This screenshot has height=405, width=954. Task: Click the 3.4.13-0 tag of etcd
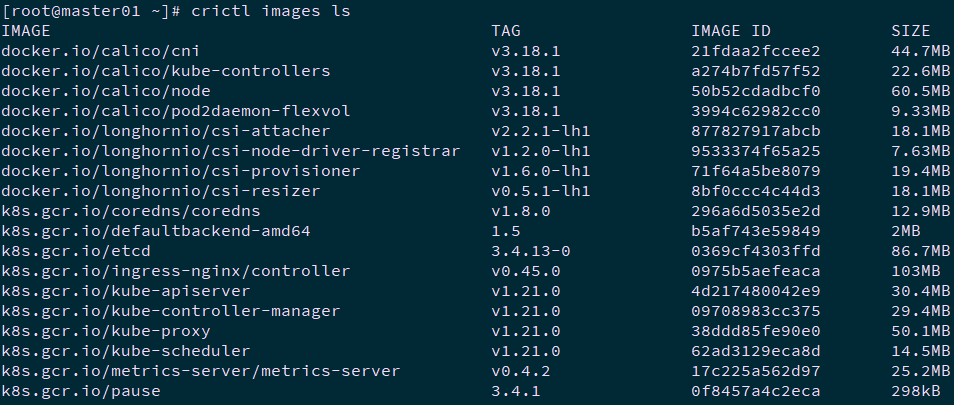(x=531, y=251)
